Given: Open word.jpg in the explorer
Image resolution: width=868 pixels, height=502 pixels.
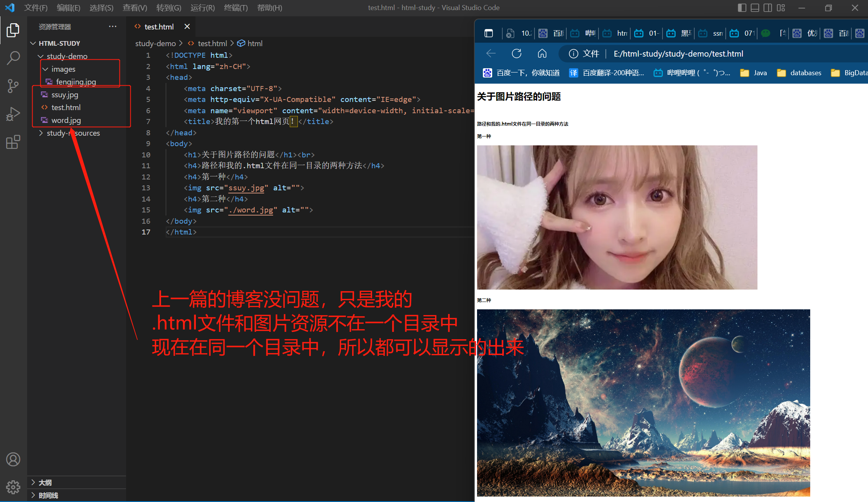Looking at the screenshot, I should tap(66, 120).
